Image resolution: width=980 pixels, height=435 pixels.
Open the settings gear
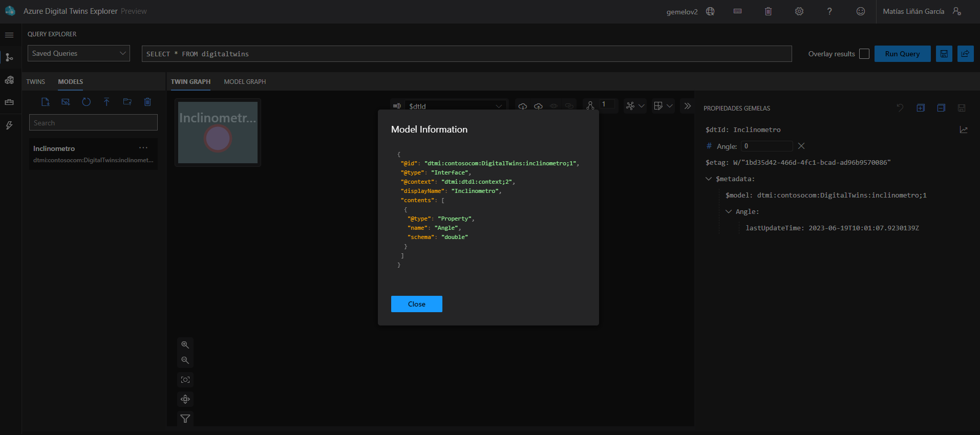(799, 11)
